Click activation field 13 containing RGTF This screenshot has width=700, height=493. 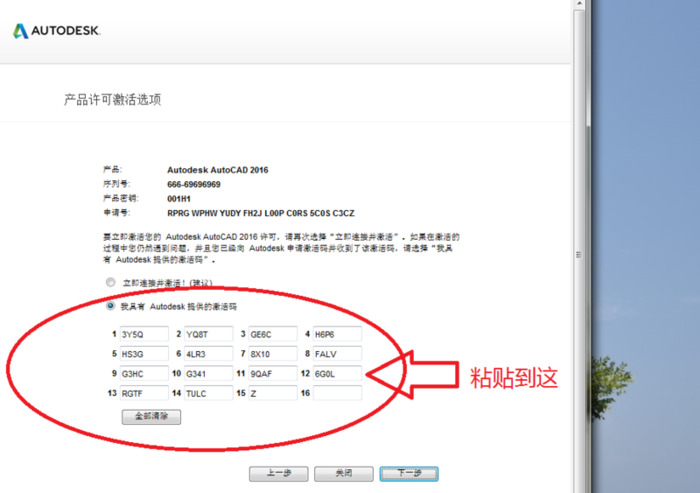tap(144, 394)
